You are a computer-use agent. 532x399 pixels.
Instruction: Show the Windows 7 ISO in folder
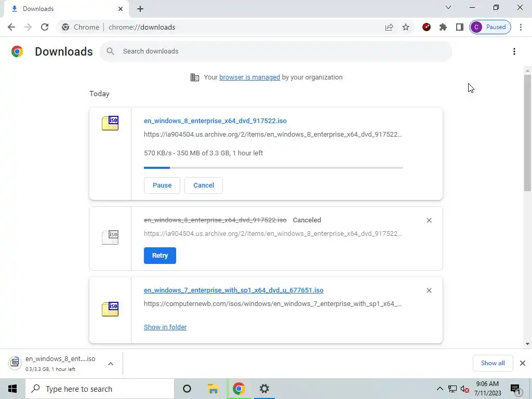pyautogui.click(x=165, y=327)
